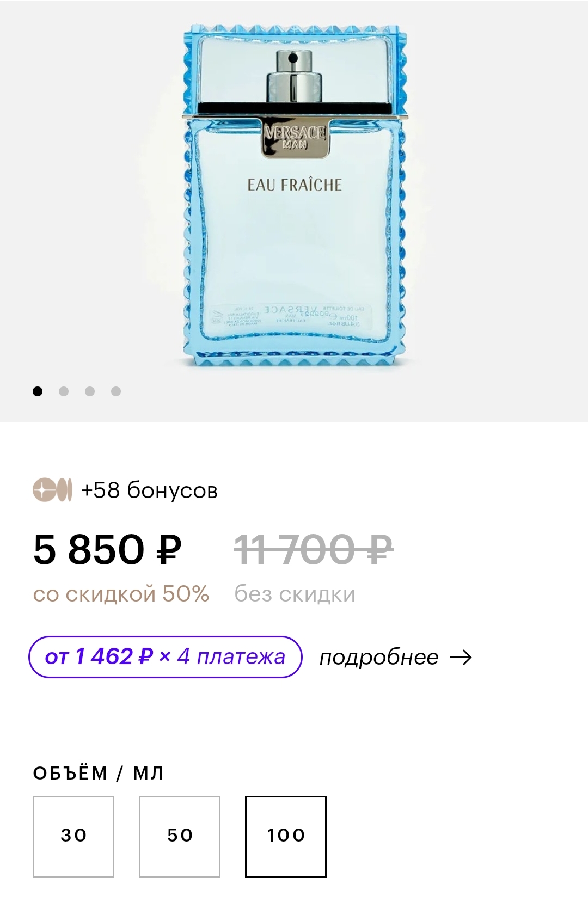The image size is (588, 902).
Task: Tap the Versace Man logo plate on the bottle
Action: 295,137
